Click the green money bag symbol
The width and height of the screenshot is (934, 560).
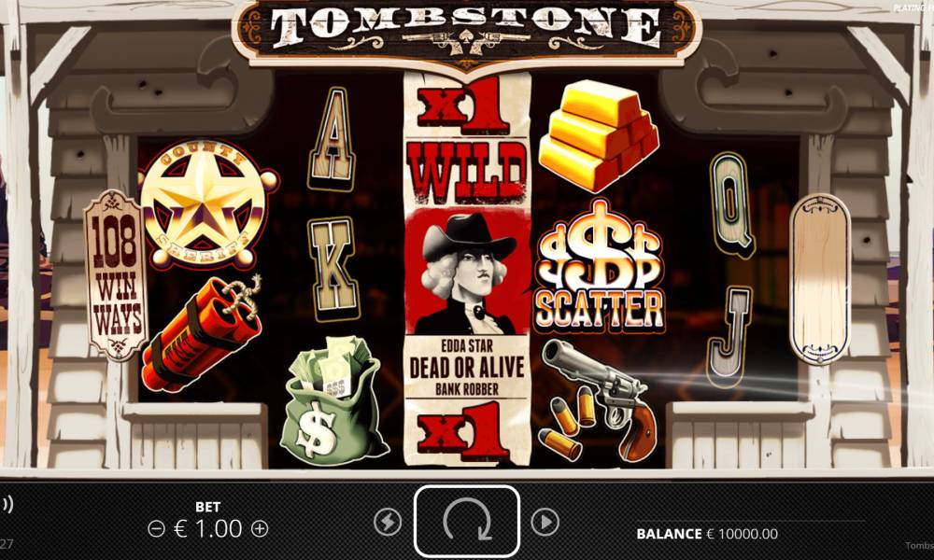pyautogui.click(x=333, y=400)
